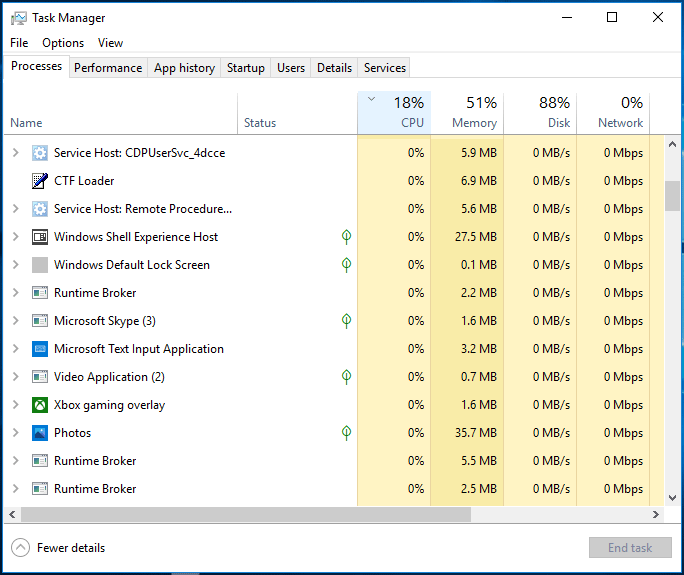Sort by the Network column header

coord(613,113)
